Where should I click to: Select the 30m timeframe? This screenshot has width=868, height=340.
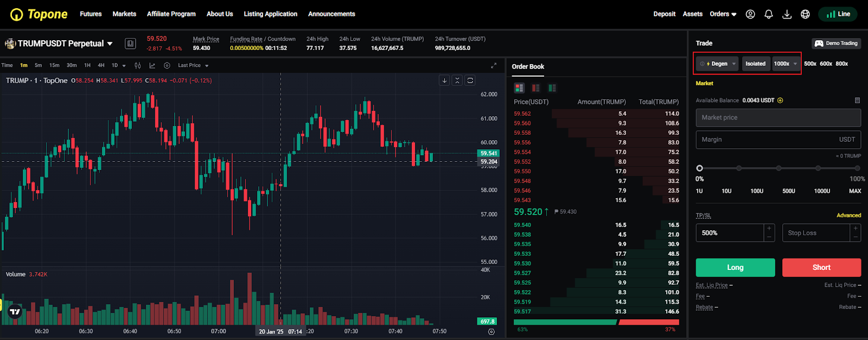coord(72,65)
